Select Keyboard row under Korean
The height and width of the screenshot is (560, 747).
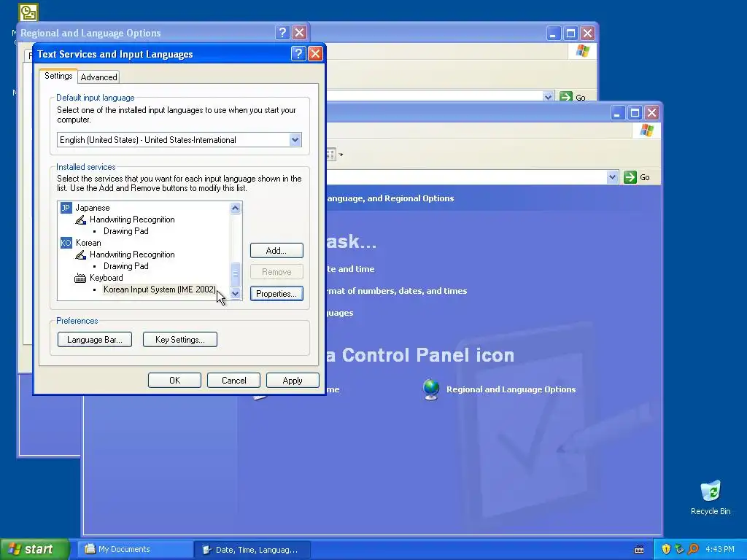pyautogui.click(x=107, y=278)
